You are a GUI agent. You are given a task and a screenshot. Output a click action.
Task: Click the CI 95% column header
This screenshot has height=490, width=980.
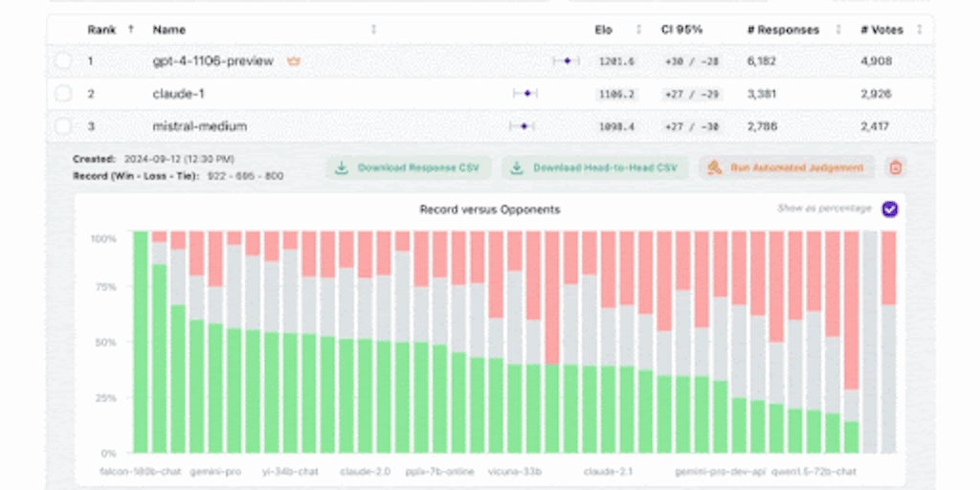coord(680,30)
